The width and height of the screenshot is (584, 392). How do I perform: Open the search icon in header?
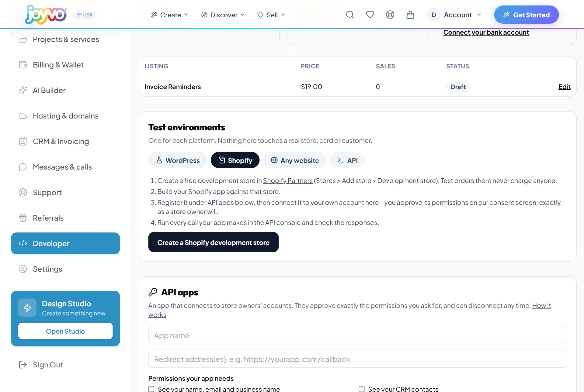click(350, 15)
